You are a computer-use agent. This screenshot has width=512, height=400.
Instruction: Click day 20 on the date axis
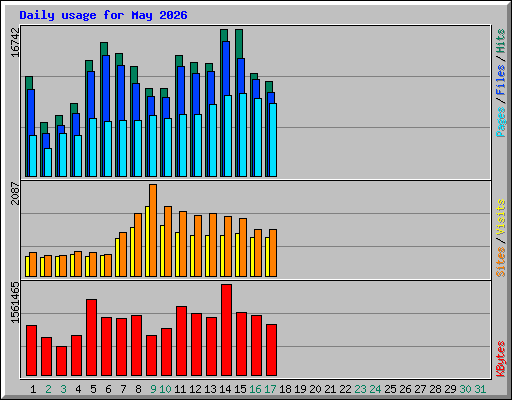click(315, 389)
